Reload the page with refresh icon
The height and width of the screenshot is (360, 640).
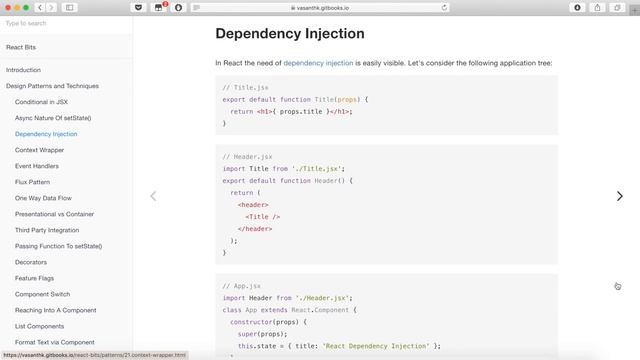tap(444, 7)
